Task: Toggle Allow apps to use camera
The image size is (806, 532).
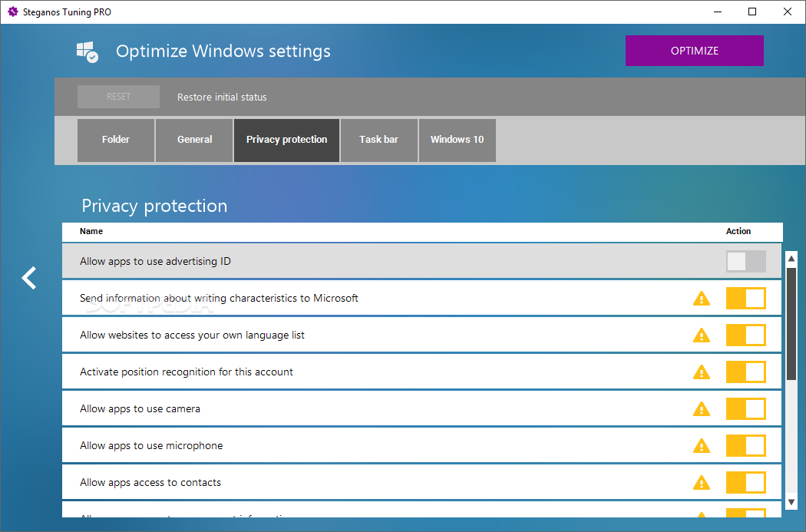Action: pyautogui.click(x=746, y=409)
